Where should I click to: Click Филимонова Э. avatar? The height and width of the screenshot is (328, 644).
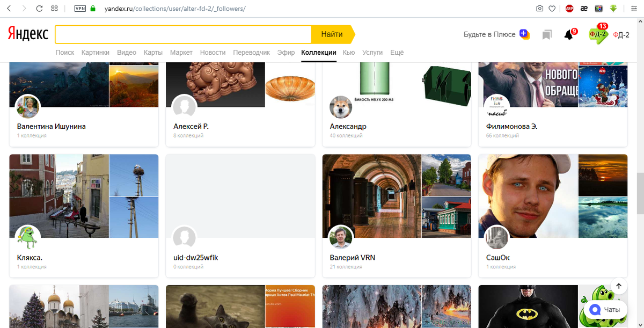(497, 107)
